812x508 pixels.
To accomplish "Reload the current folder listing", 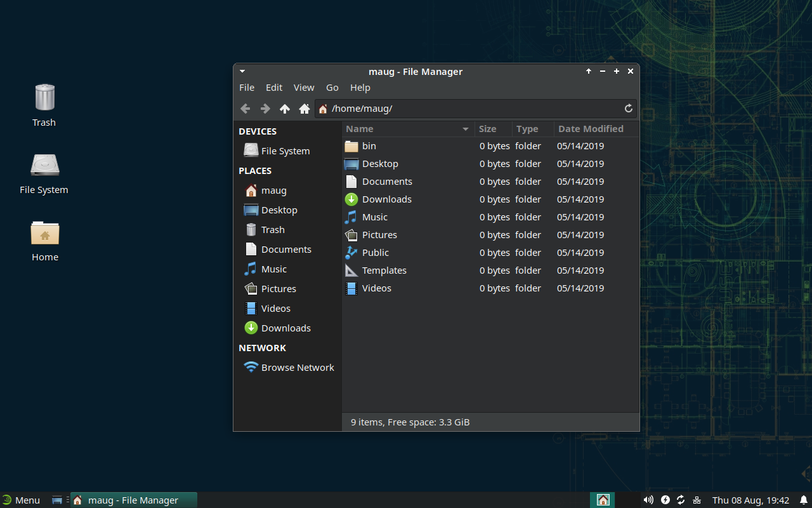I will pos(629,109).
